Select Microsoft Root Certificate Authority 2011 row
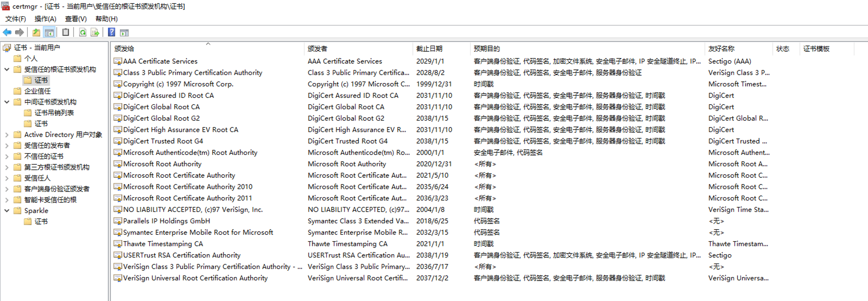The height and width of the screenshot is (301, 868). pyautogui.click(x=187, y=198)
